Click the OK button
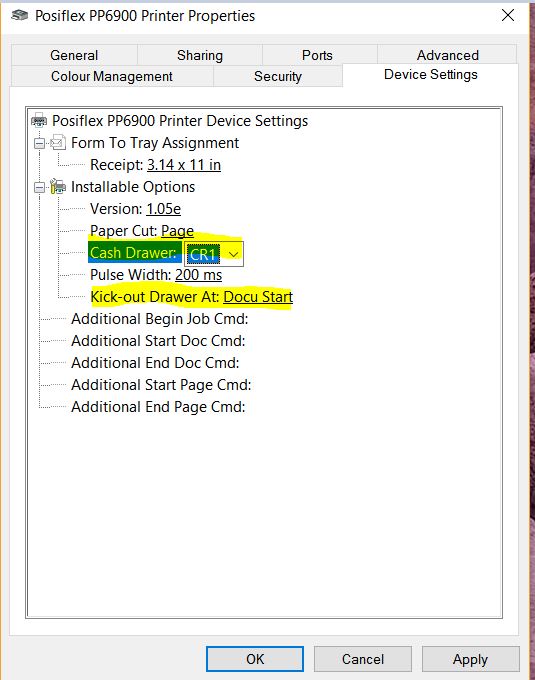This screenshot has height=680, width=535. 255,659
